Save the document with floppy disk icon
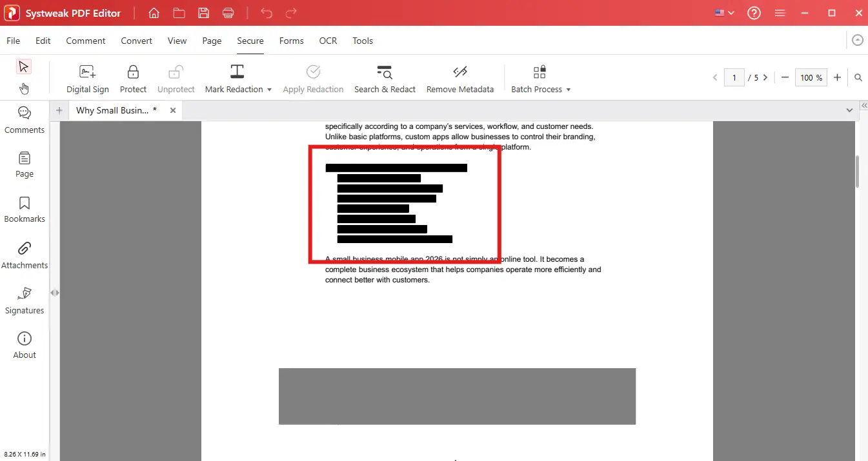Viewport: 868px width, 461px height. click(203, 13)
